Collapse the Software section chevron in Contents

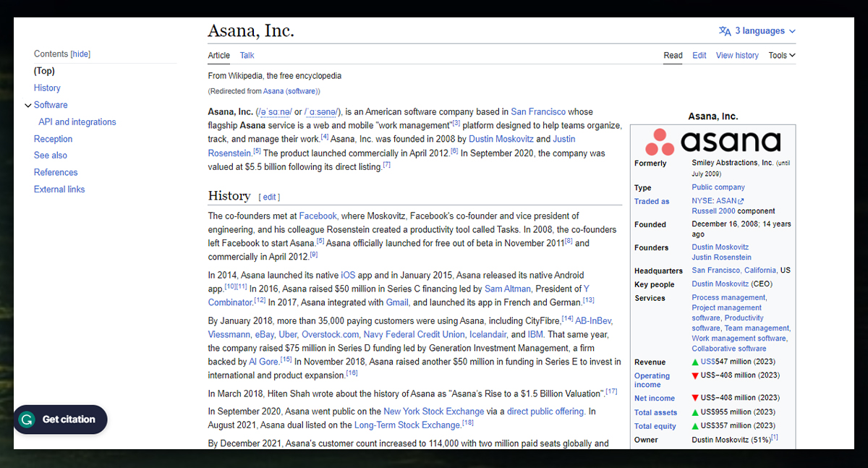[27, 105]
